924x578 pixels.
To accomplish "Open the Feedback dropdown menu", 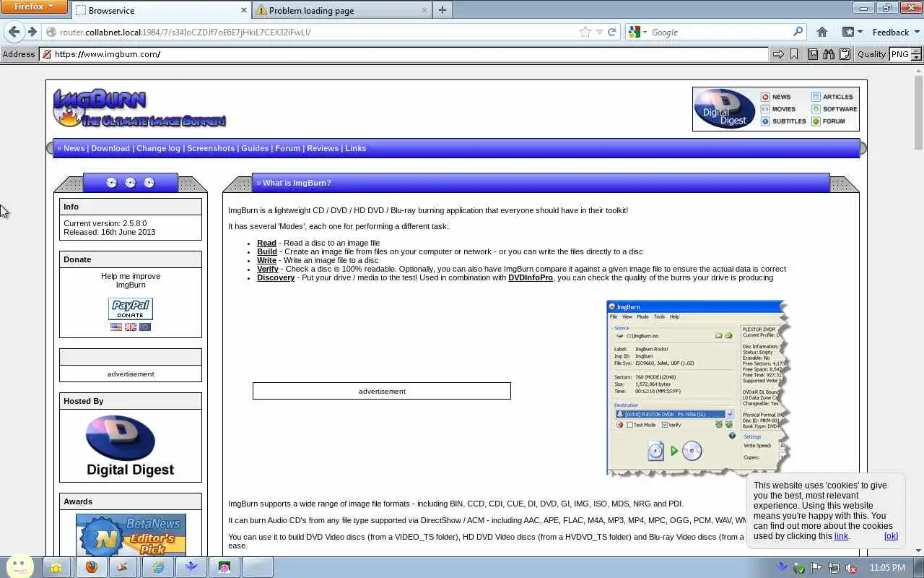I will (x=896, y=32).
